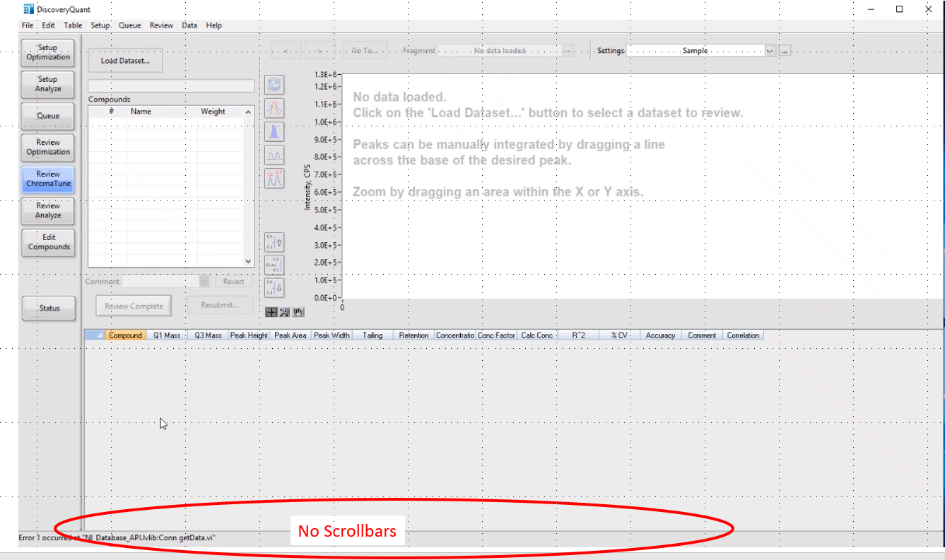
Task: Select the hand pan tool
Action: [297, 312]
